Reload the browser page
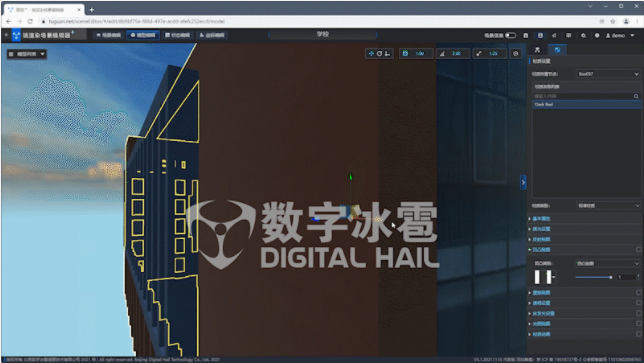The image size is (644, 363). point(30,21)
